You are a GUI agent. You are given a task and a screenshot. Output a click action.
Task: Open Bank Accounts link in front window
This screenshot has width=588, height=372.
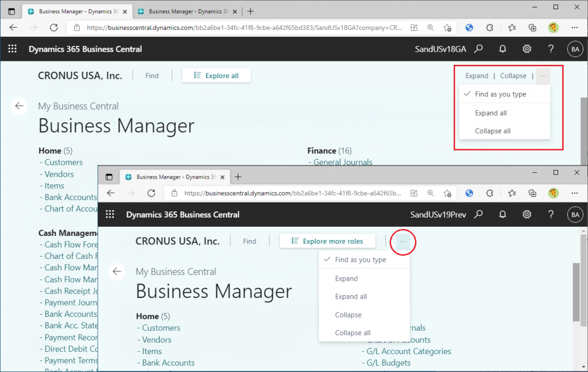tap(168, 363)
